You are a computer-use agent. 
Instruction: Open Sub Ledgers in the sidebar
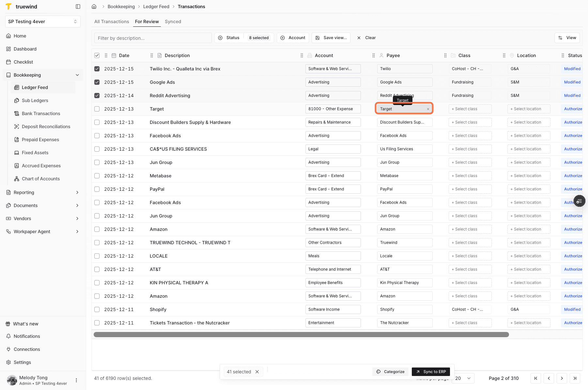pyautogui.click(x=35, y=100)
